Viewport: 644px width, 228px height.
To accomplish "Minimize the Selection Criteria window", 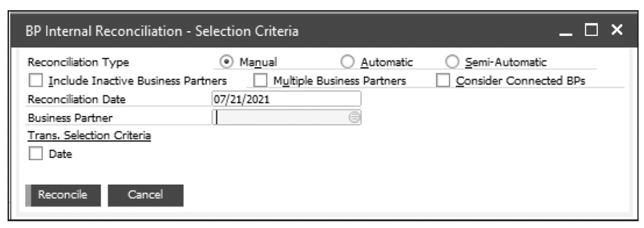I will click(x=565, y=31).
